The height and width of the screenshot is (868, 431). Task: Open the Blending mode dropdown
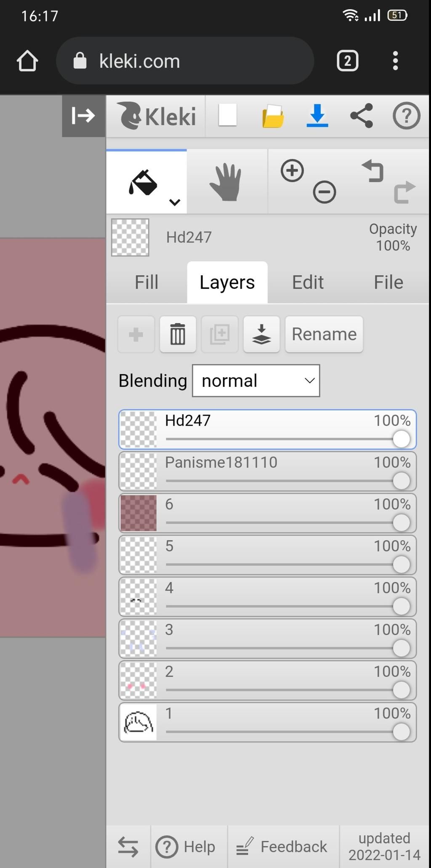click(256, 381)
